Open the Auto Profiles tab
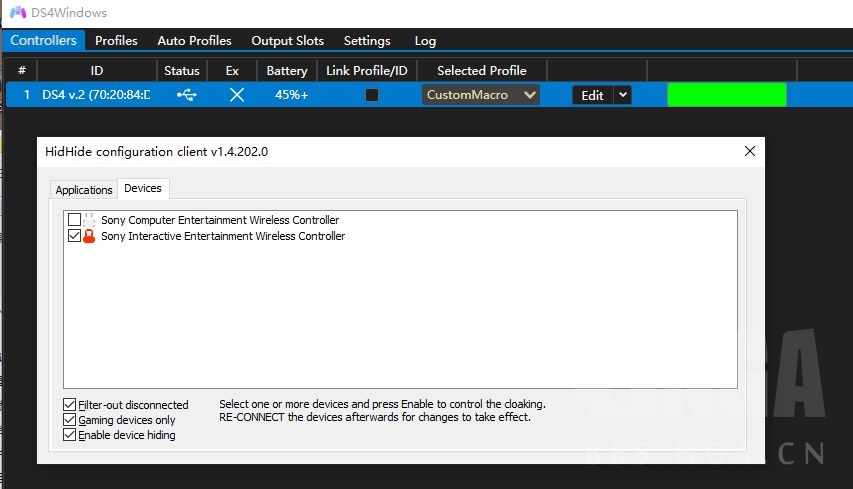This screenshot has width=853, height=489. coord(194,41)
